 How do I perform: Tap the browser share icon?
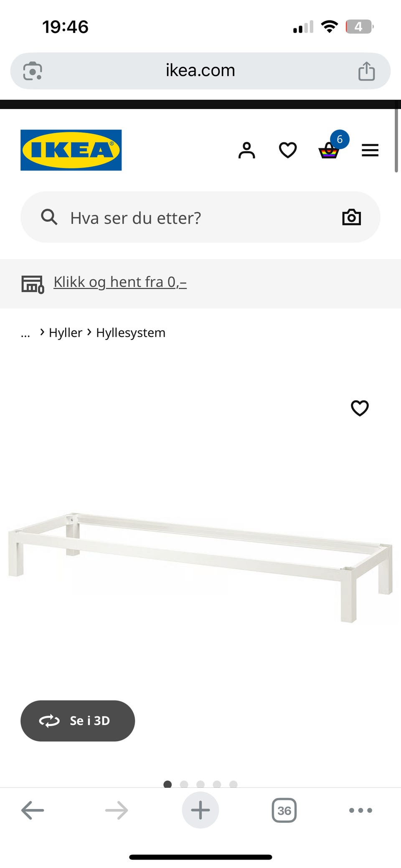366,71
